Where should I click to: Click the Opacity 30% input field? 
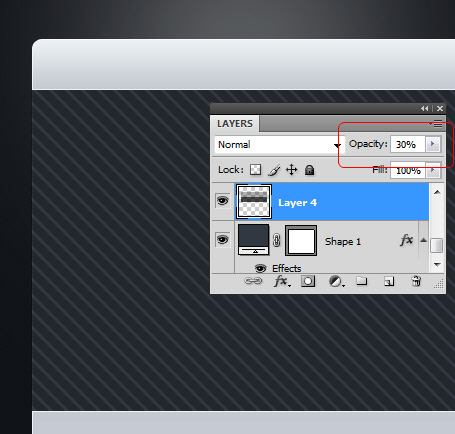408,144
